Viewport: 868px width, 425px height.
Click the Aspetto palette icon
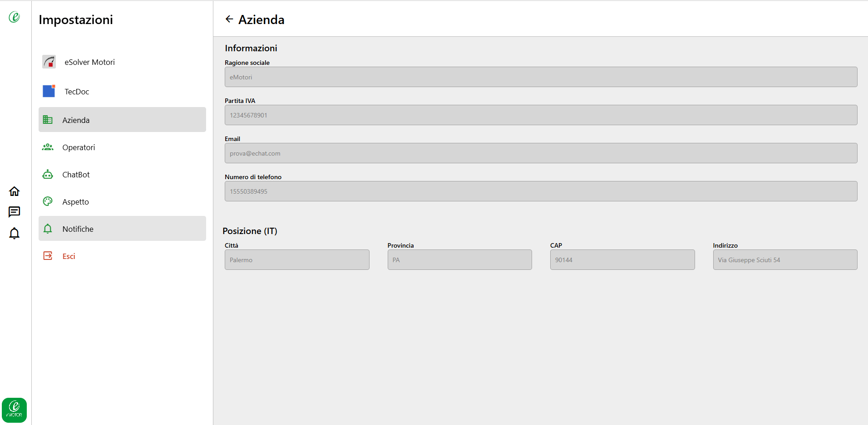coord(48,201)
